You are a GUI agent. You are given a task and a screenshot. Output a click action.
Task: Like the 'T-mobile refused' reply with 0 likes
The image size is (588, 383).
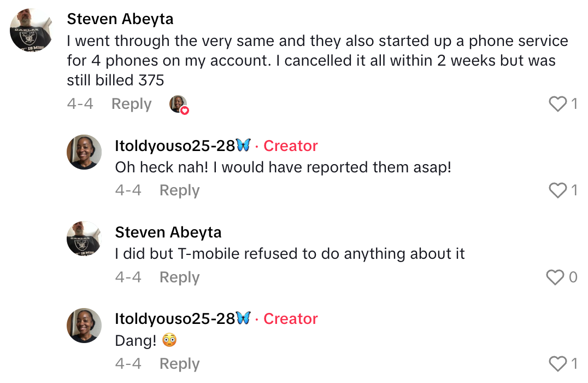pos(555,277)
